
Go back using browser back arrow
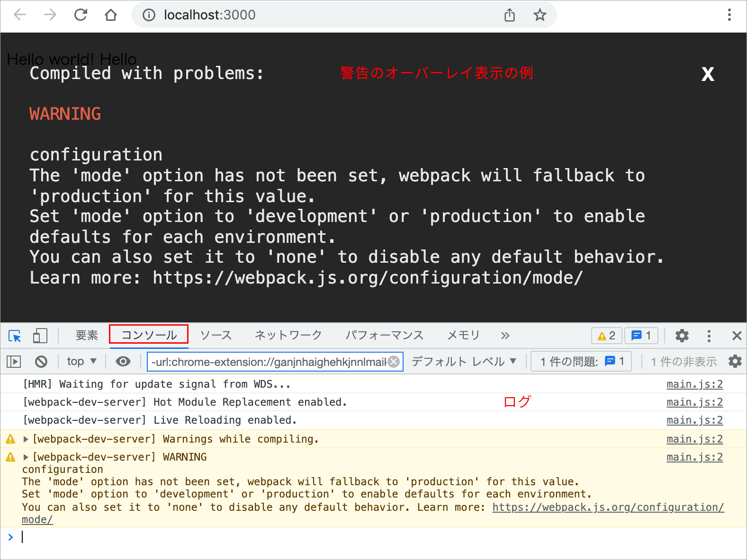tap(20, 15)
